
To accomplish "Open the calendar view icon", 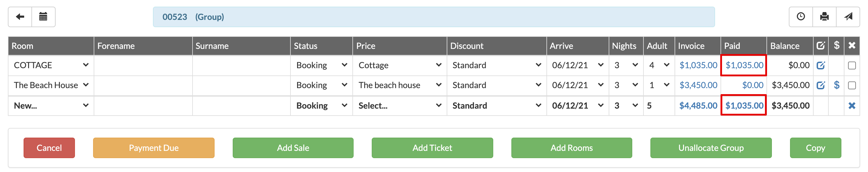I will (43, 17).
